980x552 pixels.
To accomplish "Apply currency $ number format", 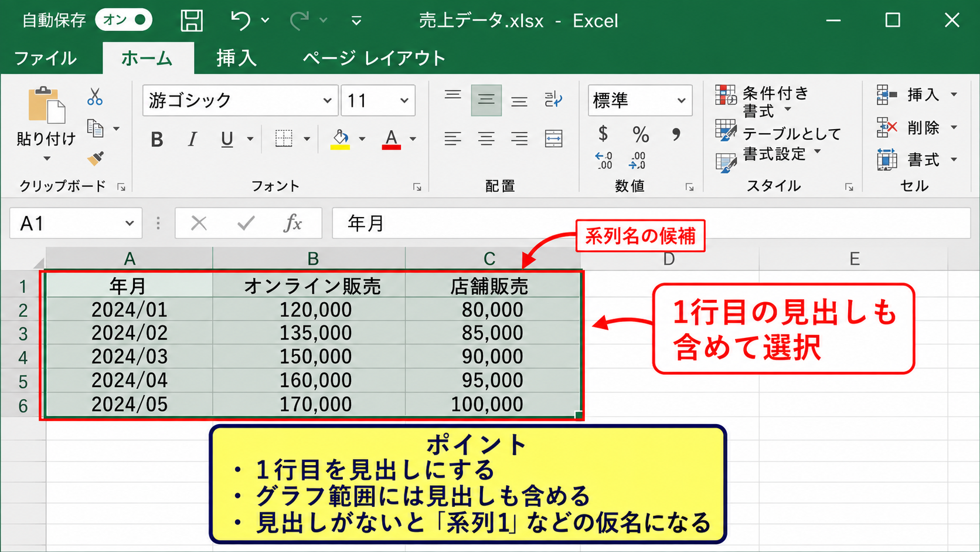I will tap(603, 134).
